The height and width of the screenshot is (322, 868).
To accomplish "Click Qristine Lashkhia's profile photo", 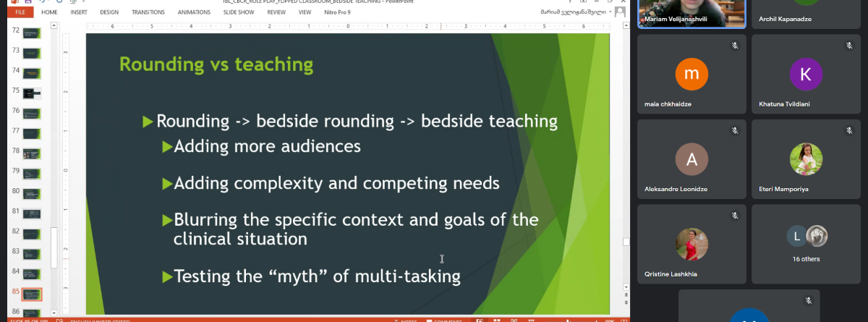I will (x=692, y=244).
